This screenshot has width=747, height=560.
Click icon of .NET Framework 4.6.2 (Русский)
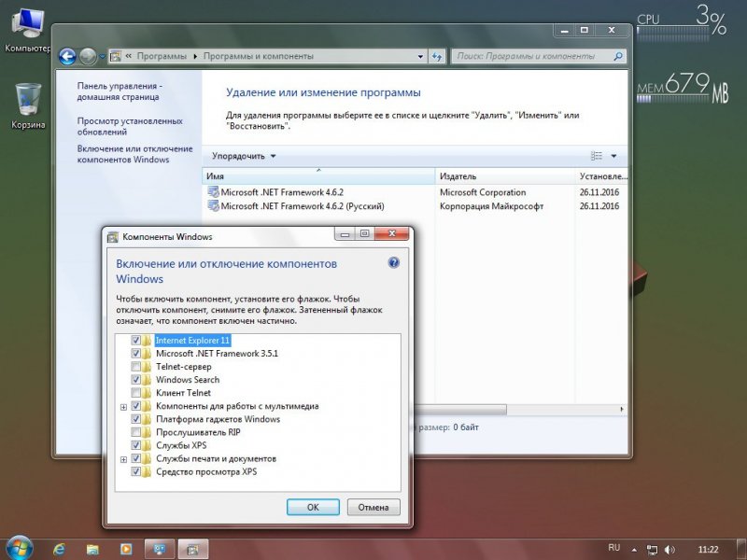pos(214,206)
